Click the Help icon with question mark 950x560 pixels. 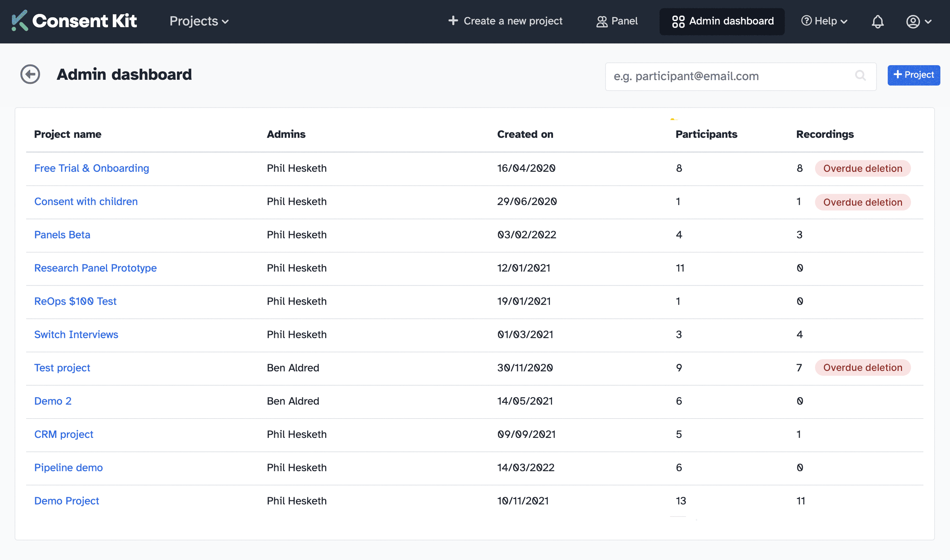click(806, 21)
